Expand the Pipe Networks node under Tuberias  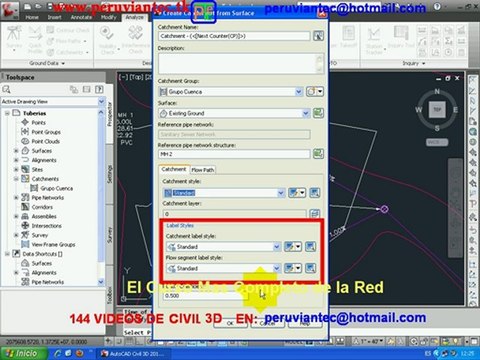click(x=16, y=198)
